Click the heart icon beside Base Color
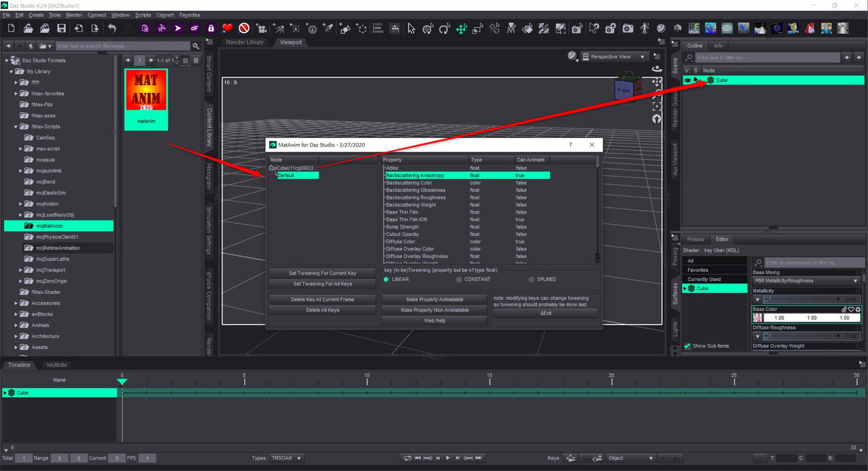 click(x=851, y=309)
